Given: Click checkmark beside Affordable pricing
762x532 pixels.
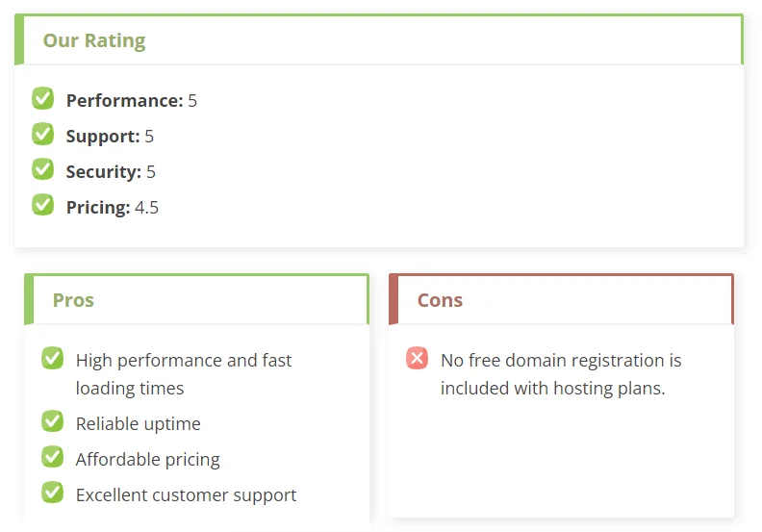Looking at the screenshot, I should pyautogui.click(x=53, y=457).
